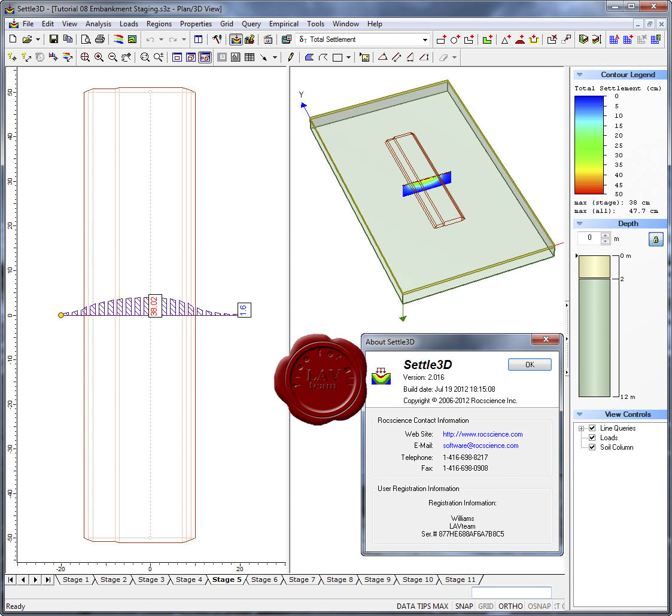Toggle ORTHO in the status bar
This screenshot has height=616, width=672.
510,606
